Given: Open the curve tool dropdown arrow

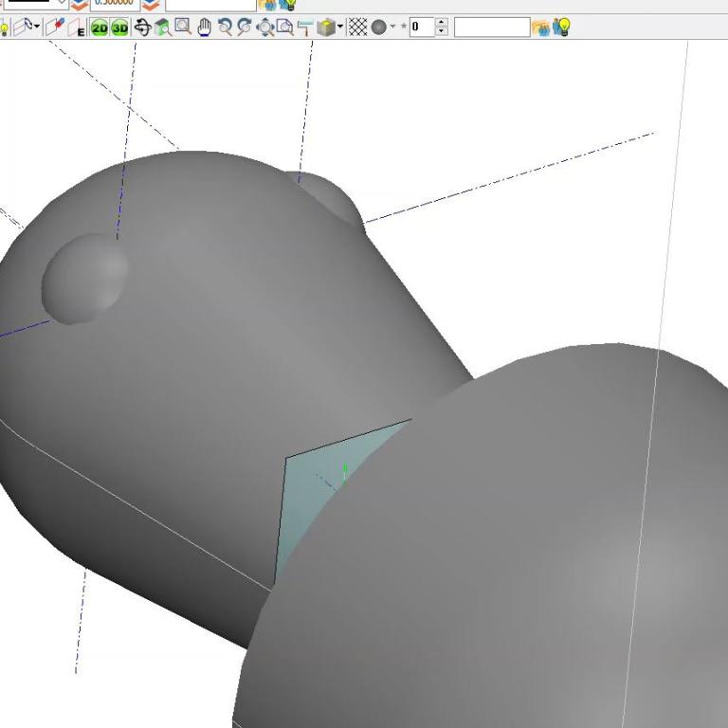Looking at the screenshot, I should coord(37,27).
